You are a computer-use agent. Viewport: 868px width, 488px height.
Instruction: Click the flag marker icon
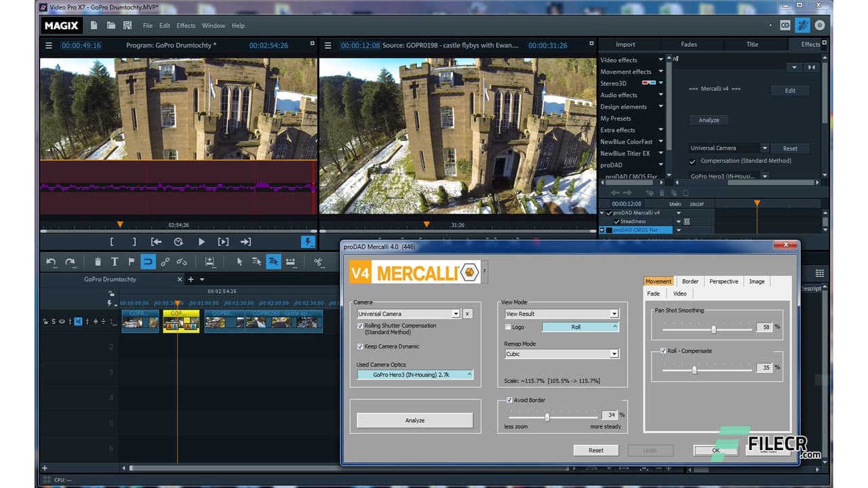pos(132,261)
